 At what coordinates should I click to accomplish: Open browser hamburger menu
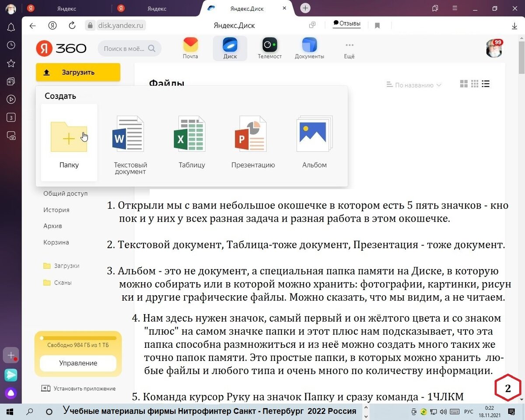tap(454, 8)
